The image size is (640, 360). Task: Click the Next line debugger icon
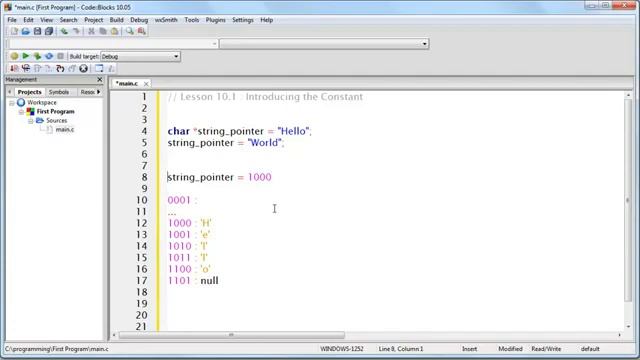(38, 69)
